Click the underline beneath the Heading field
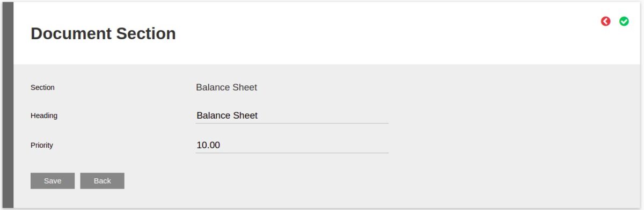 (292, 123)
